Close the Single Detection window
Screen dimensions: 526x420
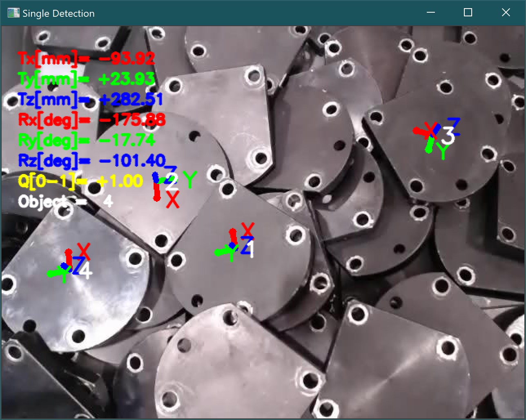point(506,13)
